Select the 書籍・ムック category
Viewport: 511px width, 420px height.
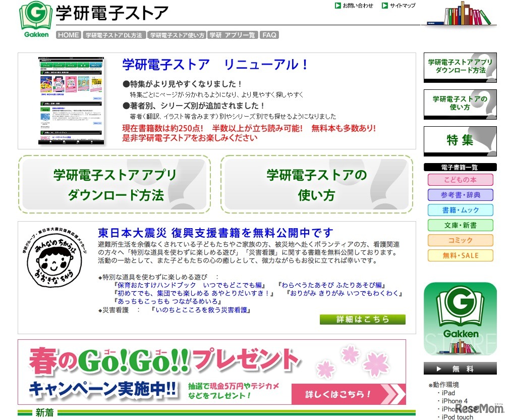(x=460, y=210)
